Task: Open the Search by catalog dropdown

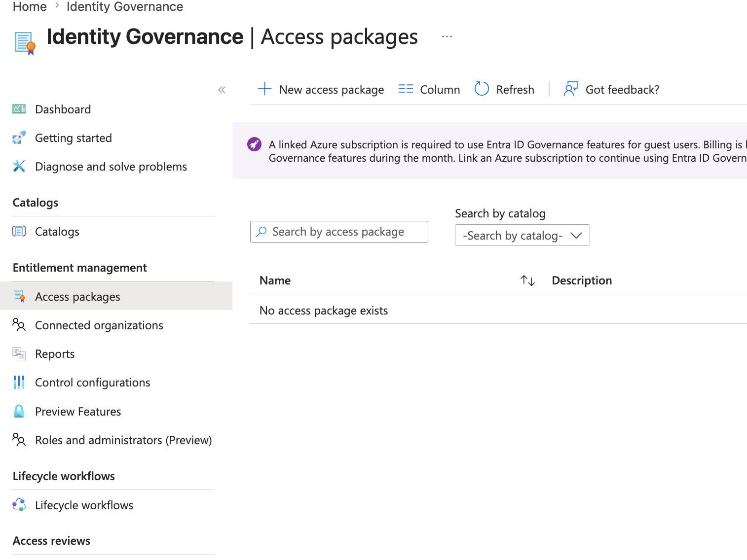Action: click(x=522, y=235)
